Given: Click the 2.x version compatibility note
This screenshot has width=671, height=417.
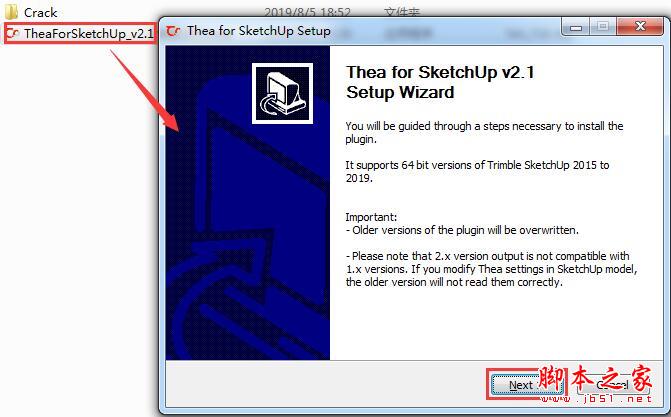Looking at the screenshot, I should click(x=491, y=269).
